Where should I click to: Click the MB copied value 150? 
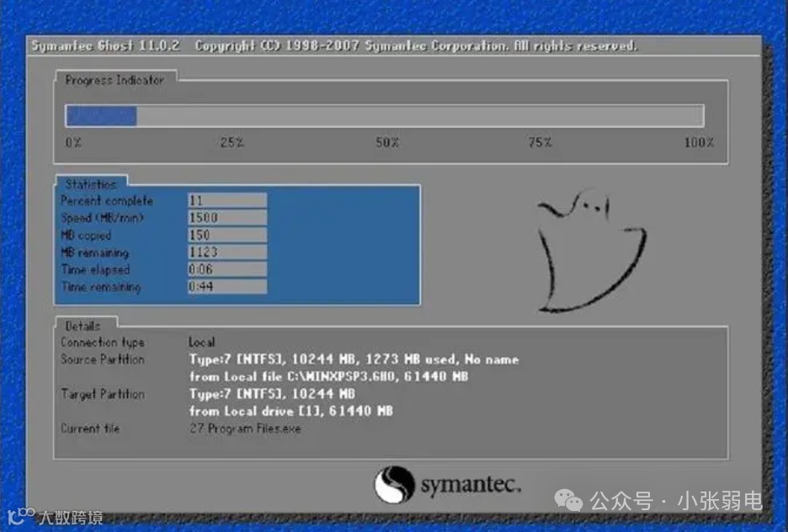[x=227, y=235]
